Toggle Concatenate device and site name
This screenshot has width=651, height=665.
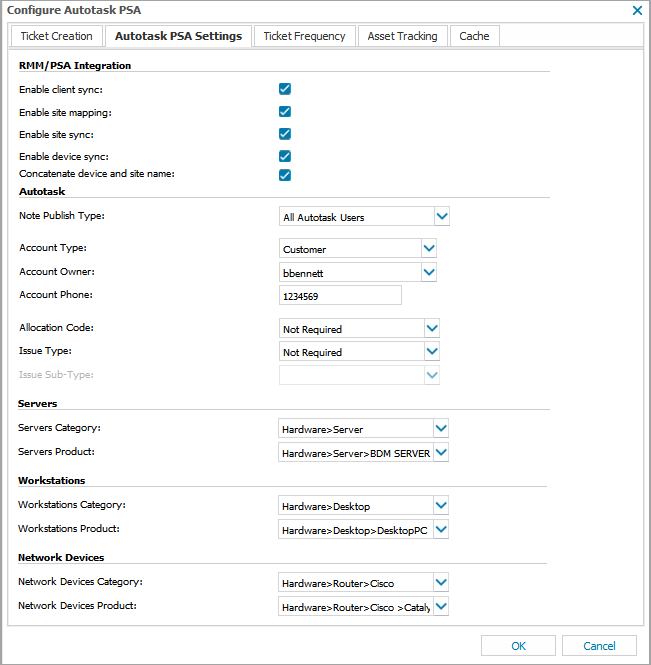click(285, 175)
